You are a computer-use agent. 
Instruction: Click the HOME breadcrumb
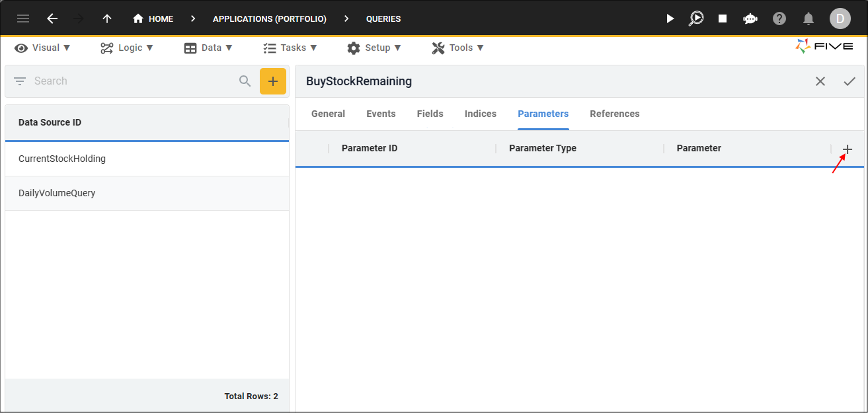click(x=153, y=19)
